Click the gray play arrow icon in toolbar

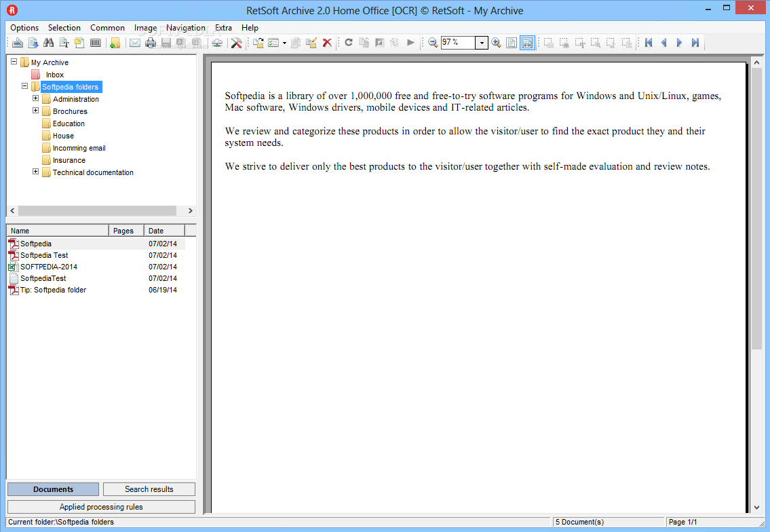pos(410,43)
